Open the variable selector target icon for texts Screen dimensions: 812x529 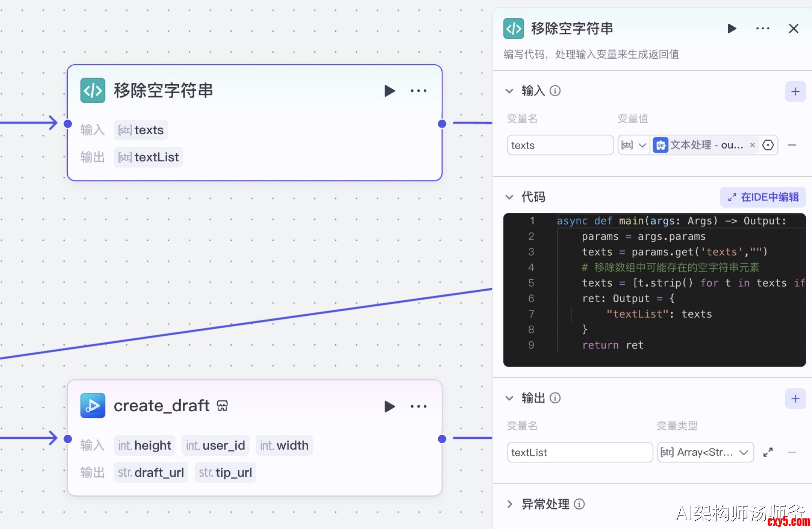(768, 145)
